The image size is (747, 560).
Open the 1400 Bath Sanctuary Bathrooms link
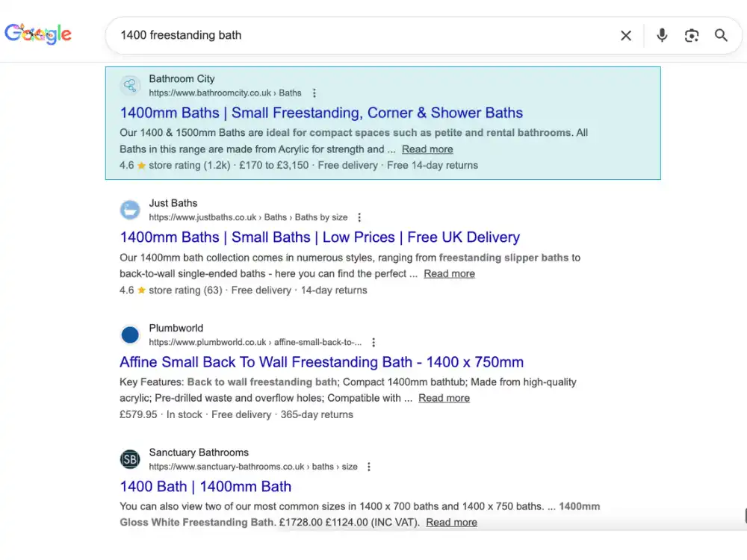click(x=205, y=486)
